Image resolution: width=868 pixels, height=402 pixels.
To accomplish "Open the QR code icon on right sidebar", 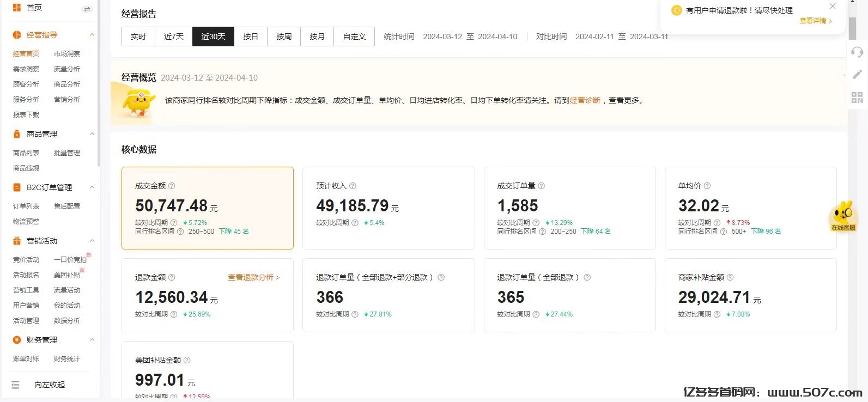I will pyautogui.click(x=857, y=98).
